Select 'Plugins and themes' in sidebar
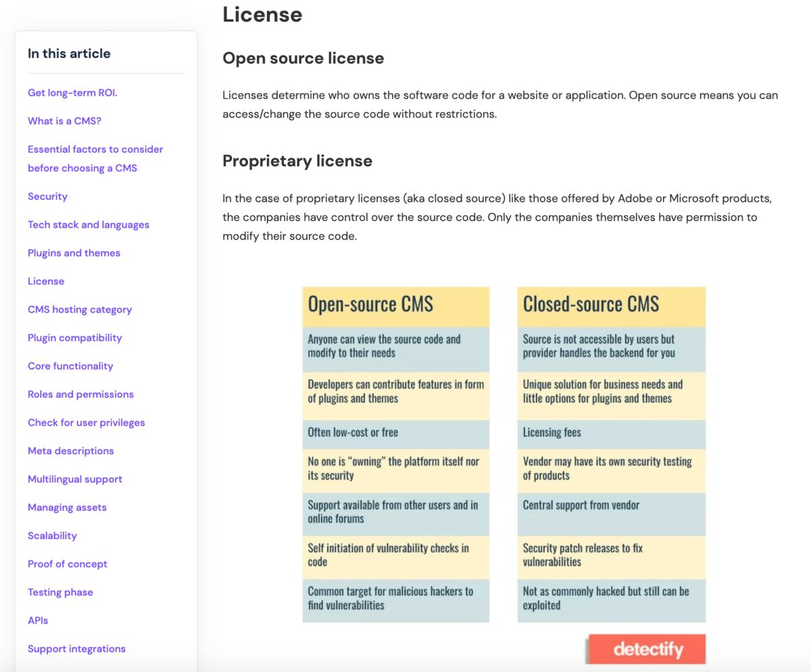811x672 pixels. point(74,253)
